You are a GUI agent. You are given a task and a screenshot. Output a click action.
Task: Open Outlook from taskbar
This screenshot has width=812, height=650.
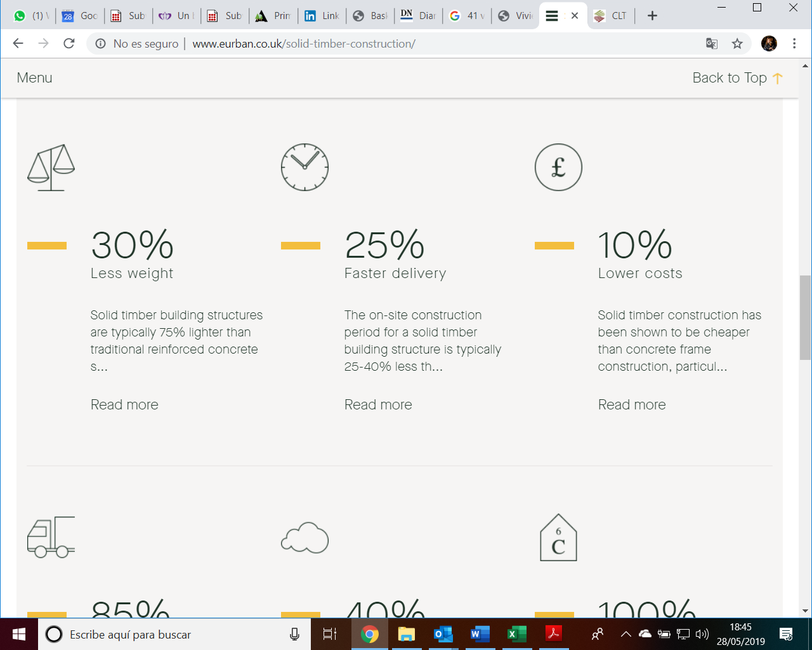(443, 634)
